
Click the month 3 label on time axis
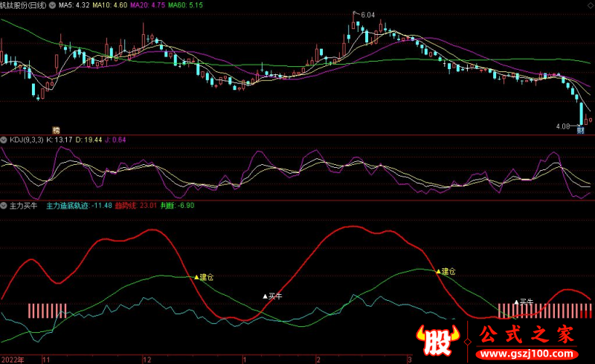click(410, 360)
